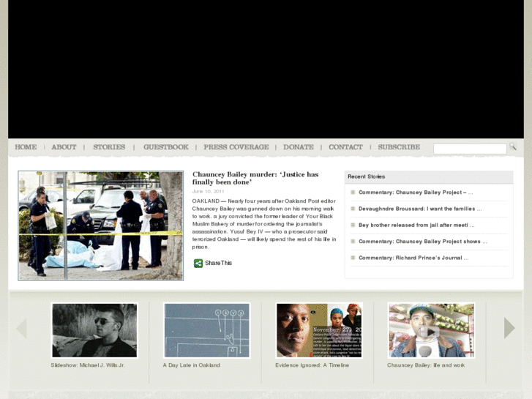Open 'Bey brother released from jail' story
The width and height of the screenshot is (532, 399).
(x=416, y=225)
